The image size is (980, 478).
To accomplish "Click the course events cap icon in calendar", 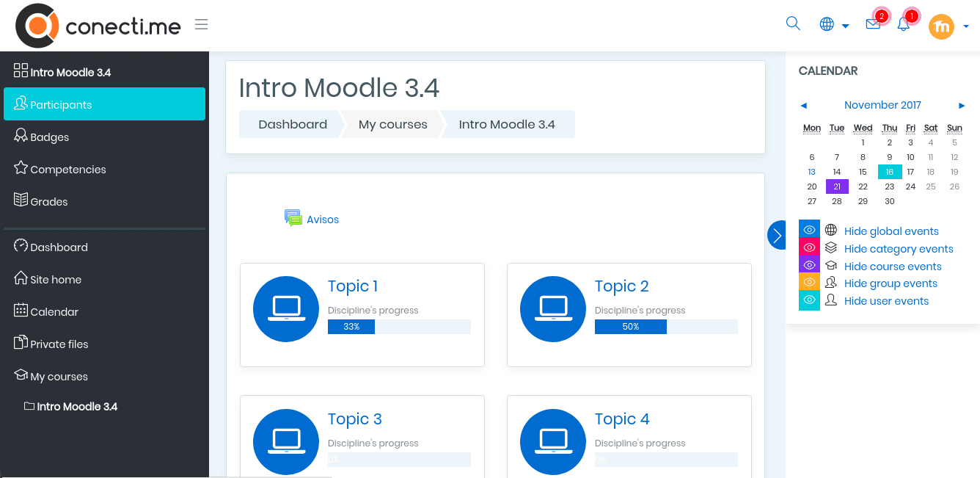I will point(831,266).
